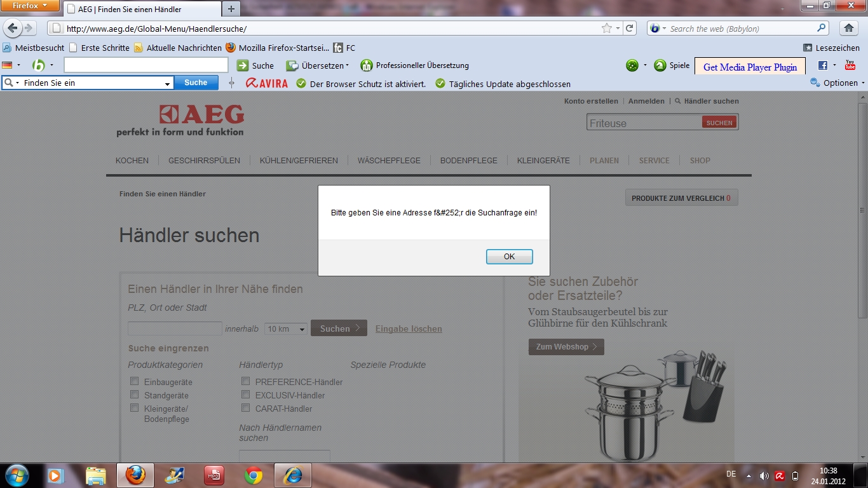Check EXCLUSIV-Händler checkbox
Screen dimensions: 868x488
(245, 395)
